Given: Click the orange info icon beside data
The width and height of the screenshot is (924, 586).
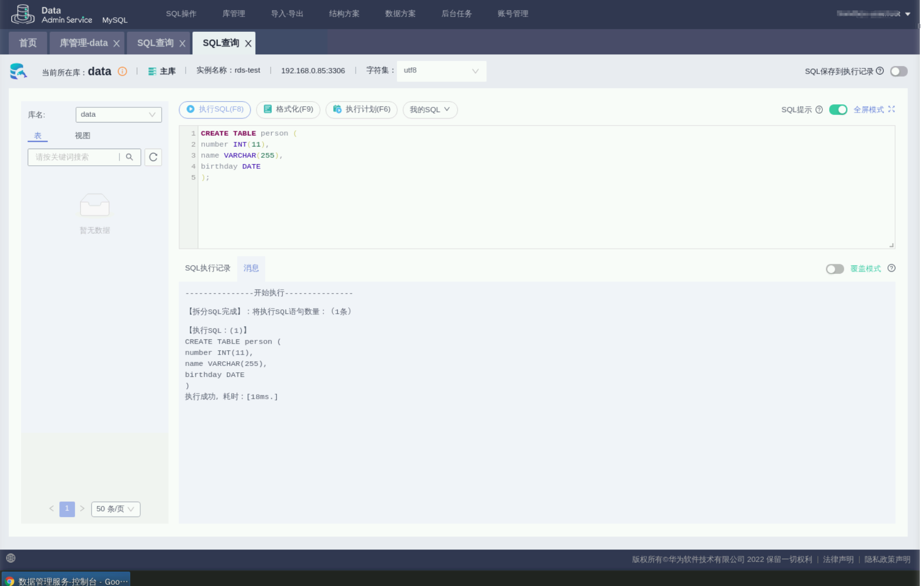Looking at the screenshot, I should pyautogui.click(x=122, y=71).
